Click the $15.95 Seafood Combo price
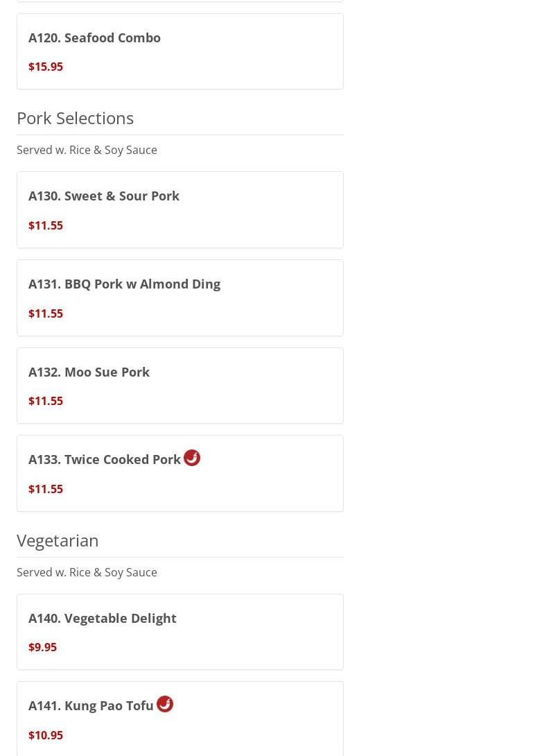The height and width of the screenshot is (756, 544). coord(46,67)
